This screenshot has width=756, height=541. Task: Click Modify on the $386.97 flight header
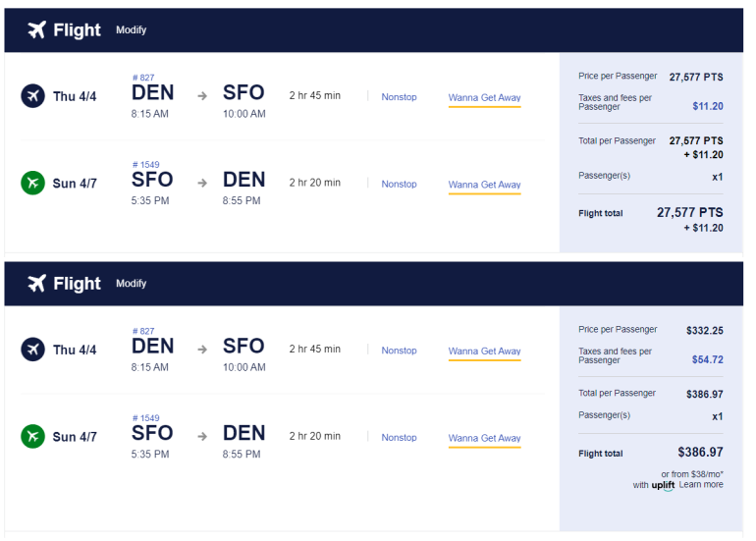coord(131,284)
